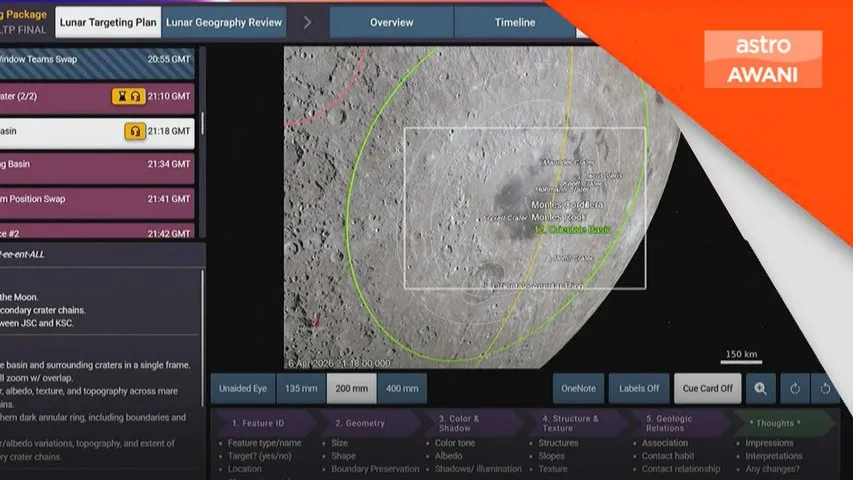Click hourglass-headphone badge on 21:10 GMT row
This screenshot has width=853, height=480.
click(x=126, y=97)
